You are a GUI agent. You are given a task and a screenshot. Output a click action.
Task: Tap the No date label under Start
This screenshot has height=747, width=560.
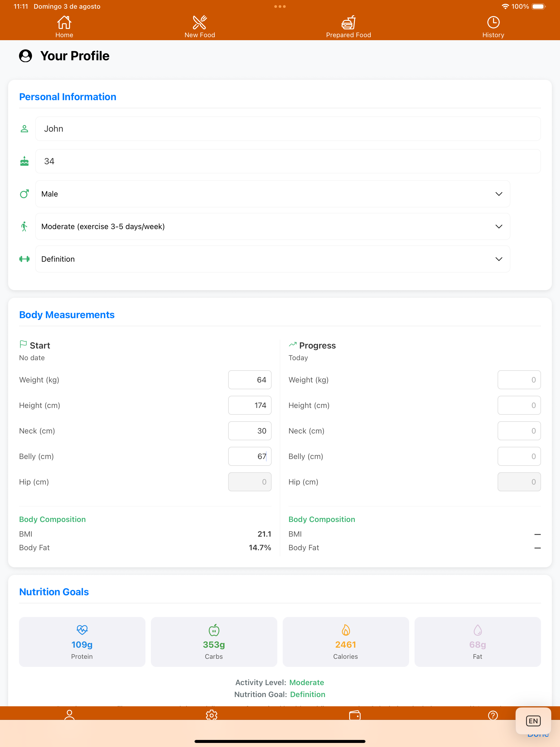pyautogui.click(x=32, y=358)
